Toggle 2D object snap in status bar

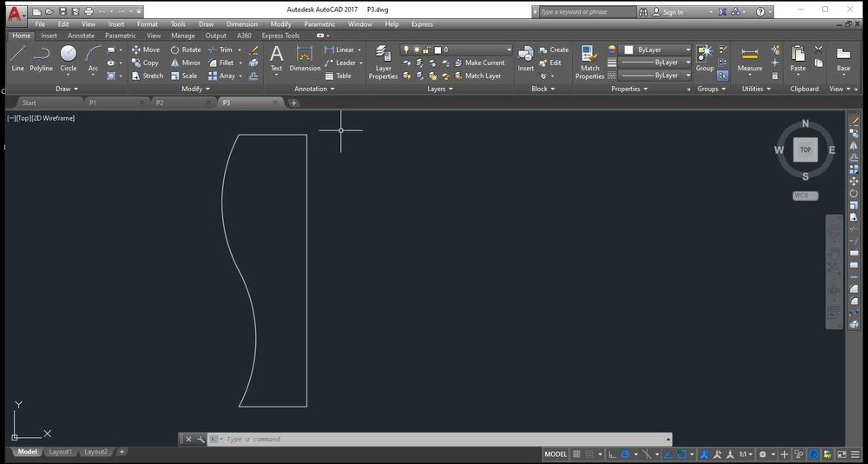point(682,454)
